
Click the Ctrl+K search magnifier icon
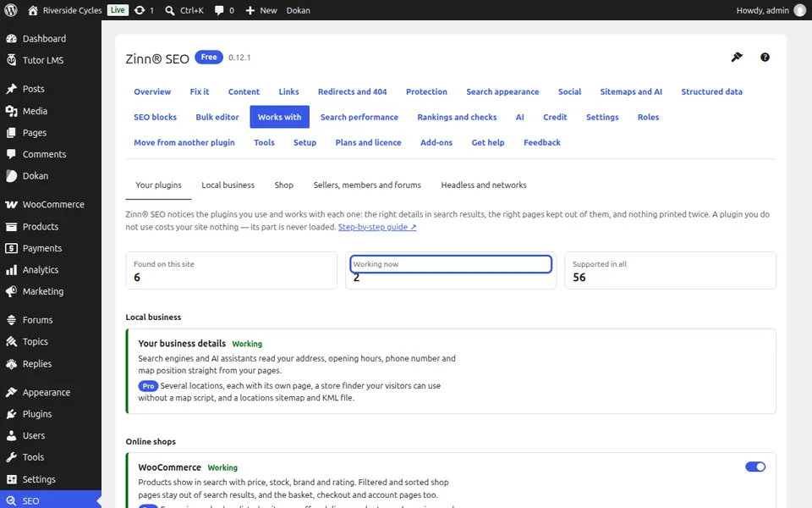pyautogui.click(x=170, y=10)
